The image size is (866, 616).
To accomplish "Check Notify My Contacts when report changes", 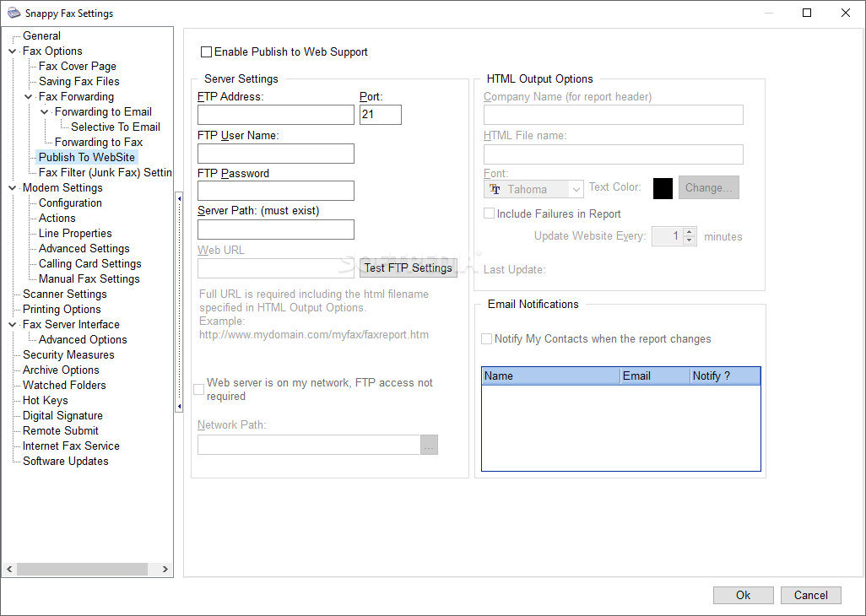I will pos(486,339).
